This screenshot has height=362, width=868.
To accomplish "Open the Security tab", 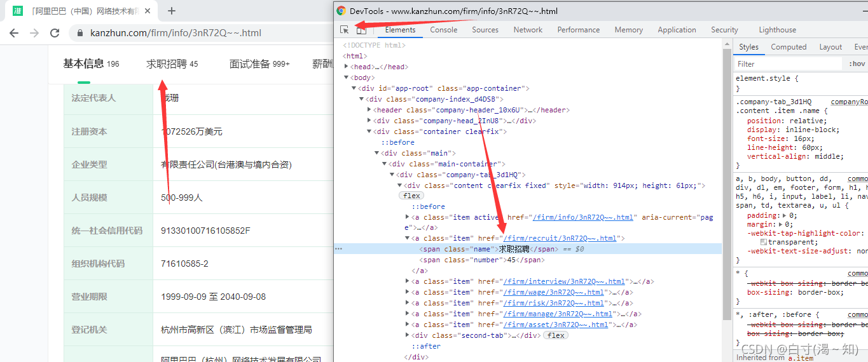I will pos(724,30).
